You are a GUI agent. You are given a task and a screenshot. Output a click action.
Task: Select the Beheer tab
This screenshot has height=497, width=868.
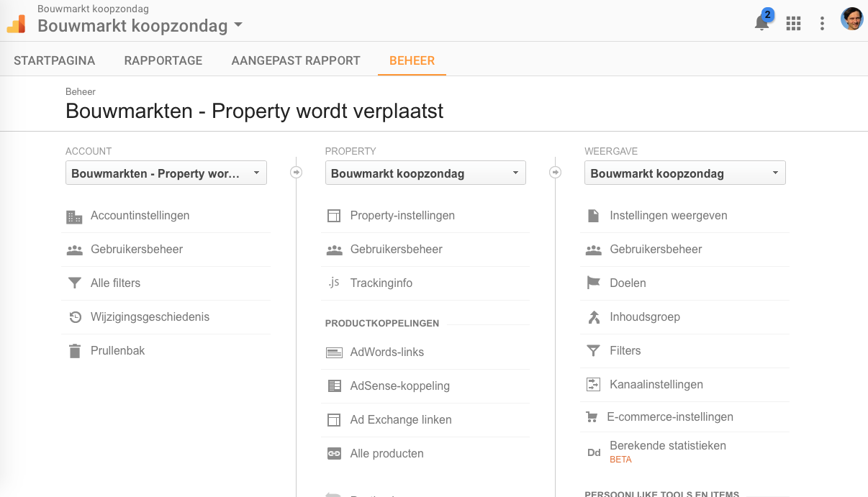coord(412,60)
